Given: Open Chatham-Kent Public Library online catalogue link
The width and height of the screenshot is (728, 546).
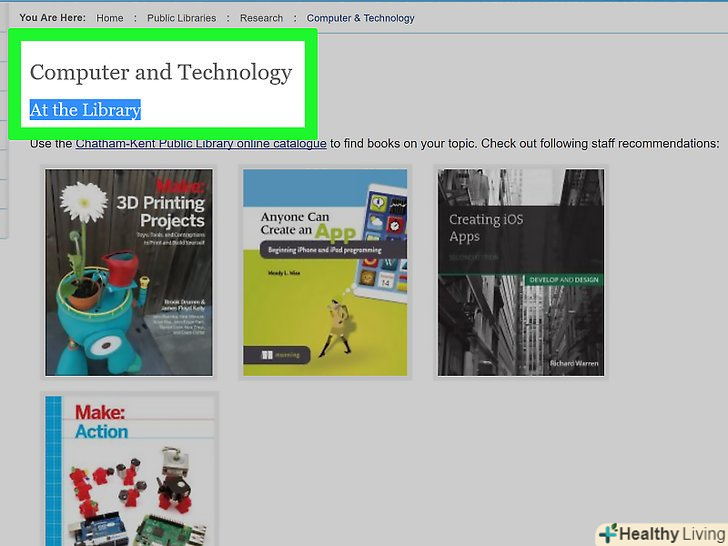Looking at the screenshot, I should (201, 143).
